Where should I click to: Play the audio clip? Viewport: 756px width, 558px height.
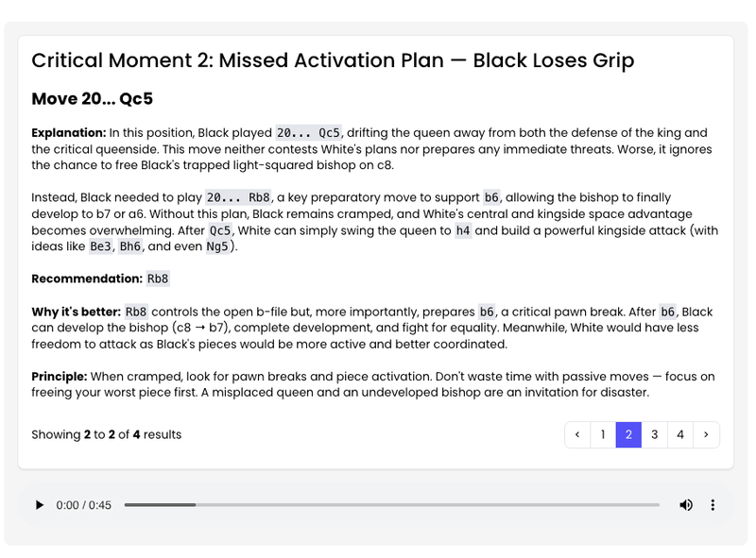tap(40, 505)
